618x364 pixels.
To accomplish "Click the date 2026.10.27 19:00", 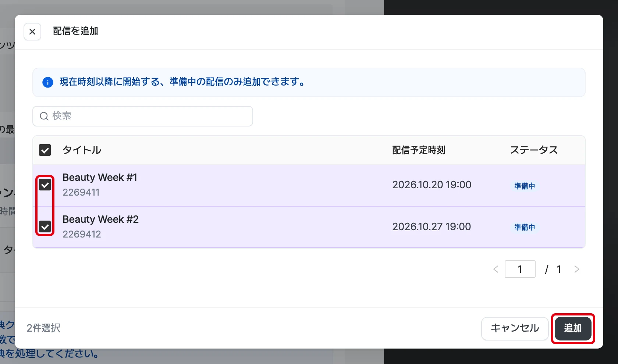I will point(431,226).
